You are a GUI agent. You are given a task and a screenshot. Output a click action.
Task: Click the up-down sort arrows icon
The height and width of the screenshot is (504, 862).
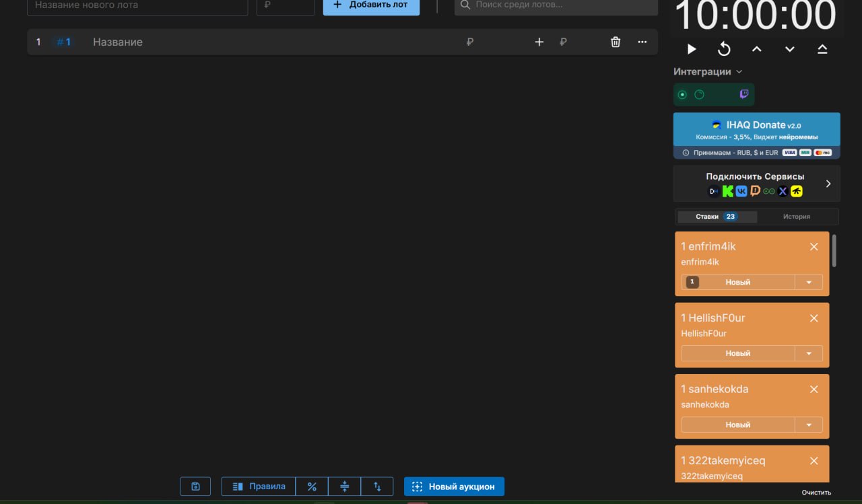(x=378, y=487)
